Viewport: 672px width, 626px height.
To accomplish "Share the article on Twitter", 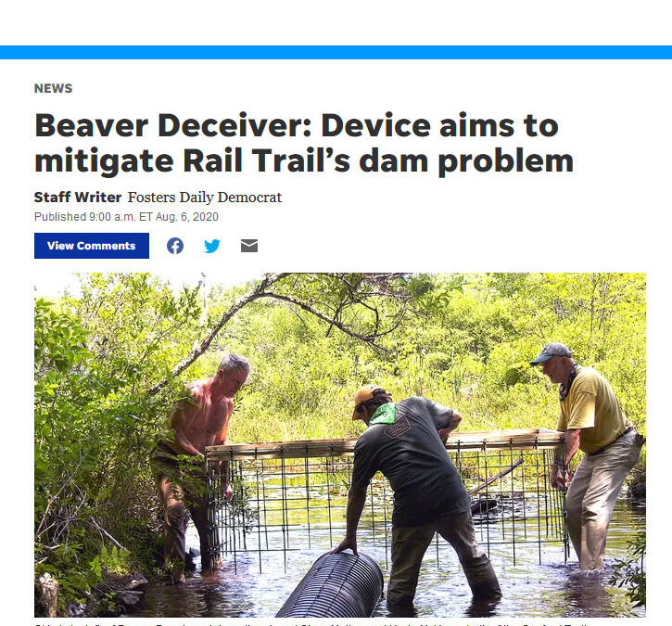I will 211,246.
